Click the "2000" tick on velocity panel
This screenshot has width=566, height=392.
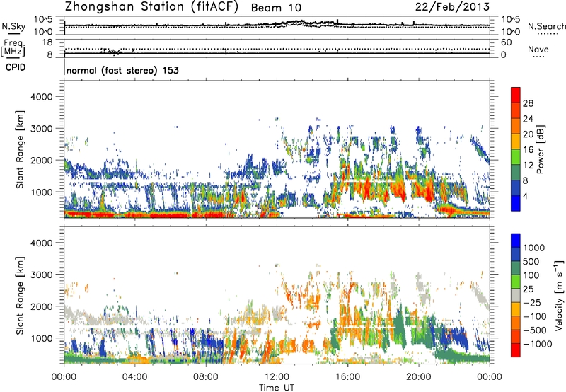(x=41, y=306)
